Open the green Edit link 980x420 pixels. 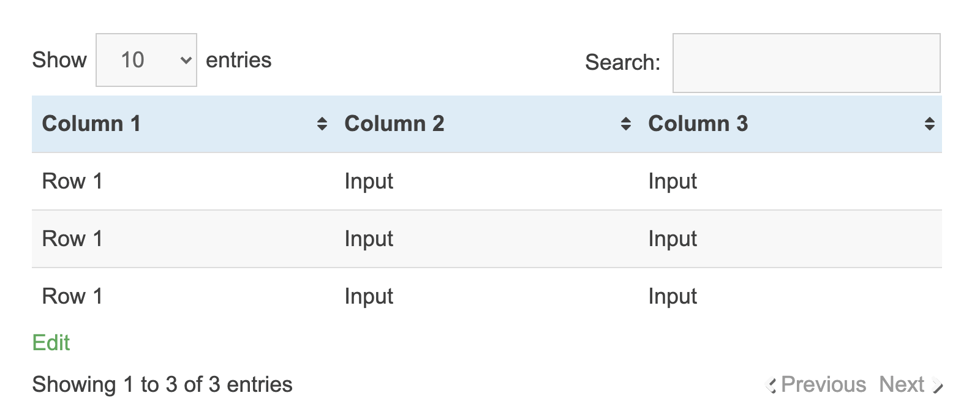coord(51,343)
